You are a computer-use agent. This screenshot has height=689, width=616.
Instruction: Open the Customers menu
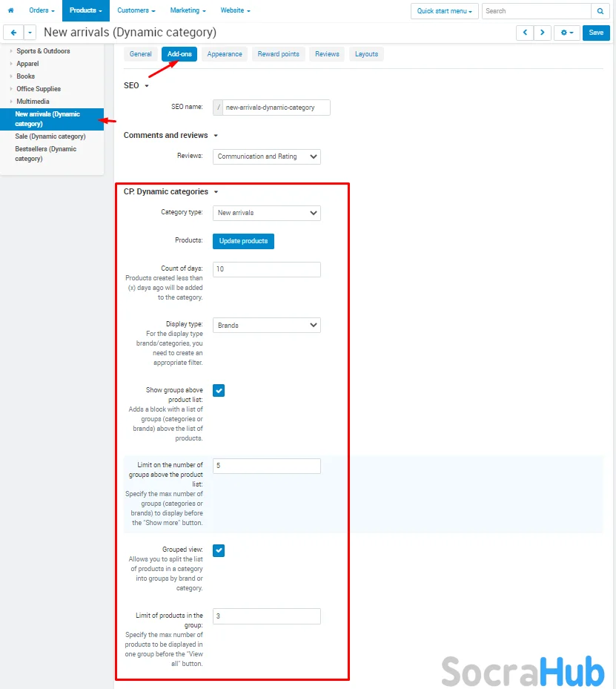coord(136,10)
